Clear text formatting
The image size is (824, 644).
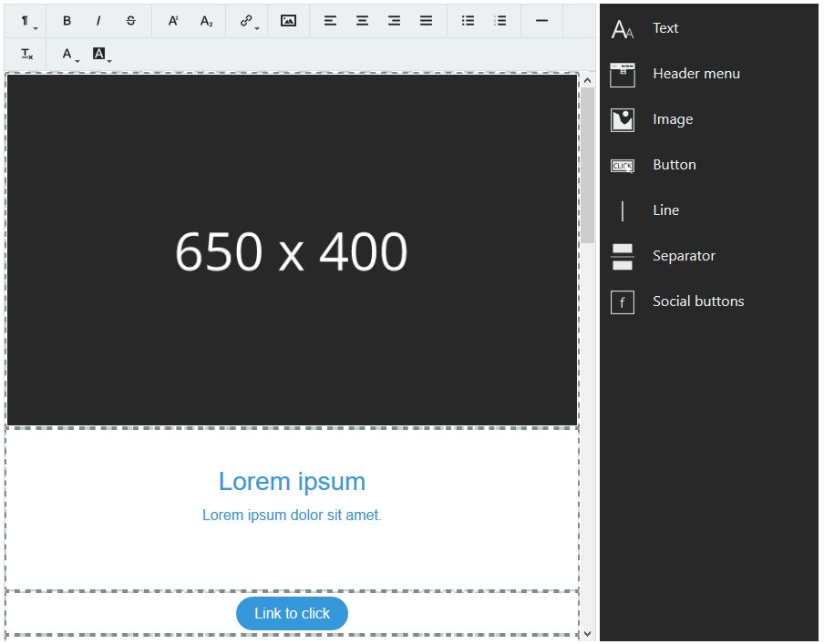coord(27,55)
